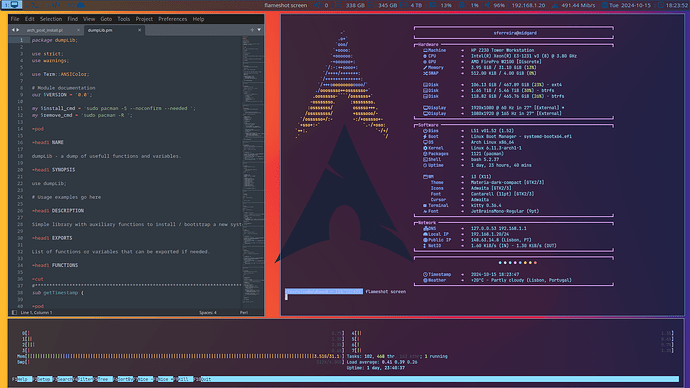The width and height of the screenshot is (690, 388).
Task: Click the clock icon in the top bar
Action: point(661,5)
